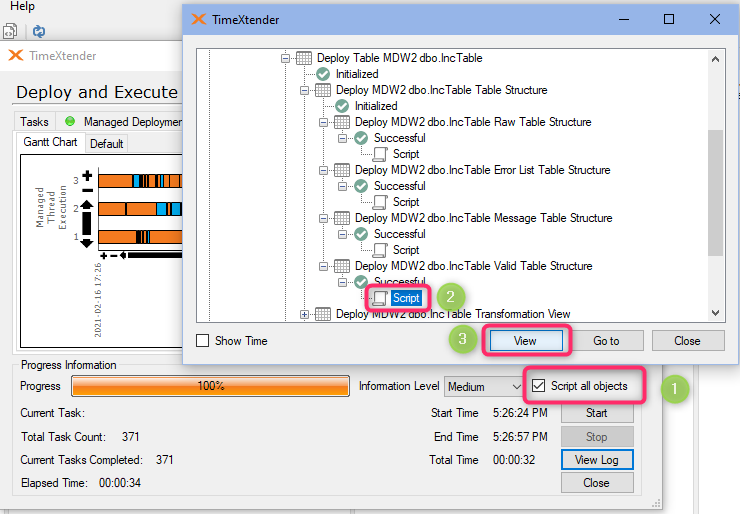Click script icon under Message Table Structure
The height and width of the screenshot is (514, 740).
point(380,250)
